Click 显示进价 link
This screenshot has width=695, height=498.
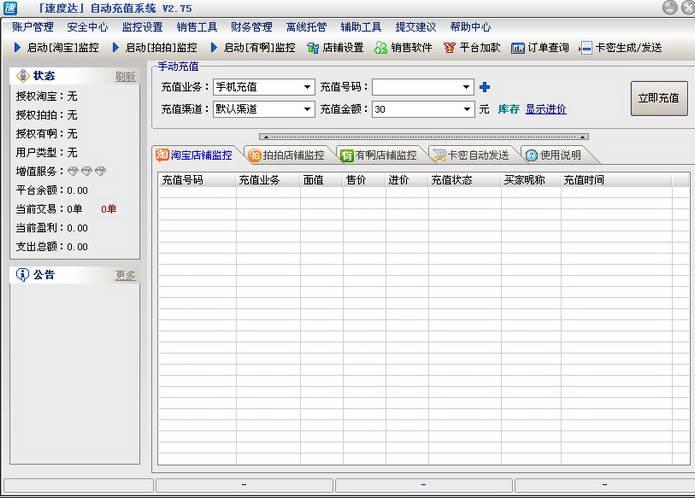click(546, 109)
